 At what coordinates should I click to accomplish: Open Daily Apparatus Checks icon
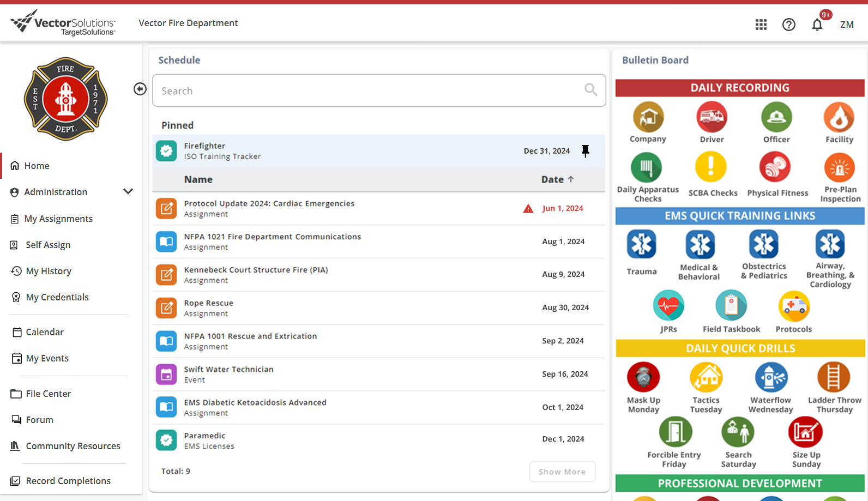(647, 167)
